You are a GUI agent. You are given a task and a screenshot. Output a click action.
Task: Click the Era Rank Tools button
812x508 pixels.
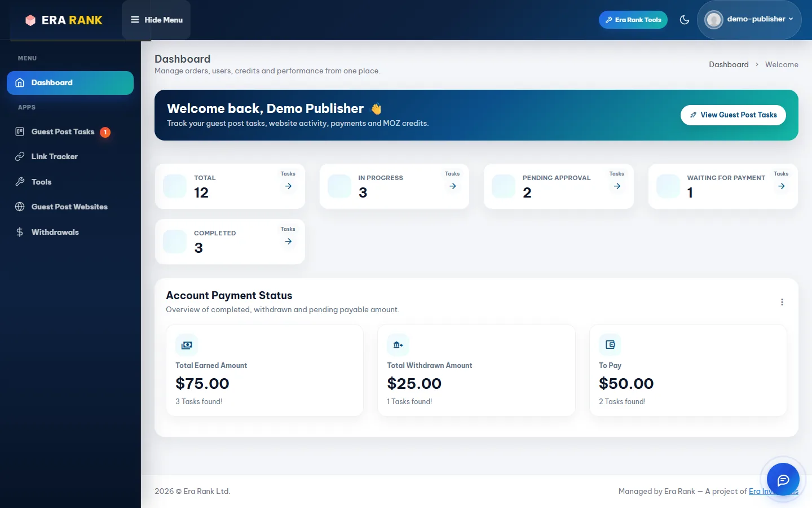[633, 20]
